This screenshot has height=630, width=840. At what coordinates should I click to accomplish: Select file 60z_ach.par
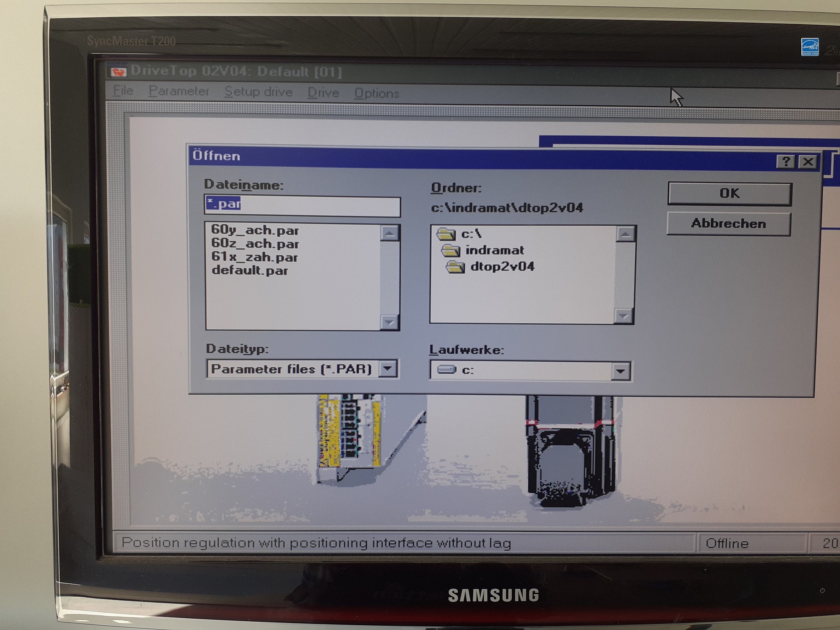click(x=255, y=244)
